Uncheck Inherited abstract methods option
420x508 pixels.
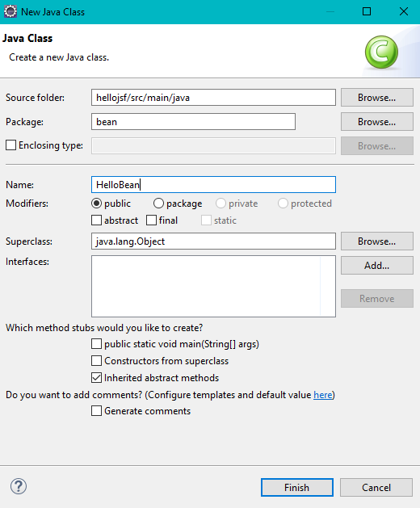(x=97, y=378)
